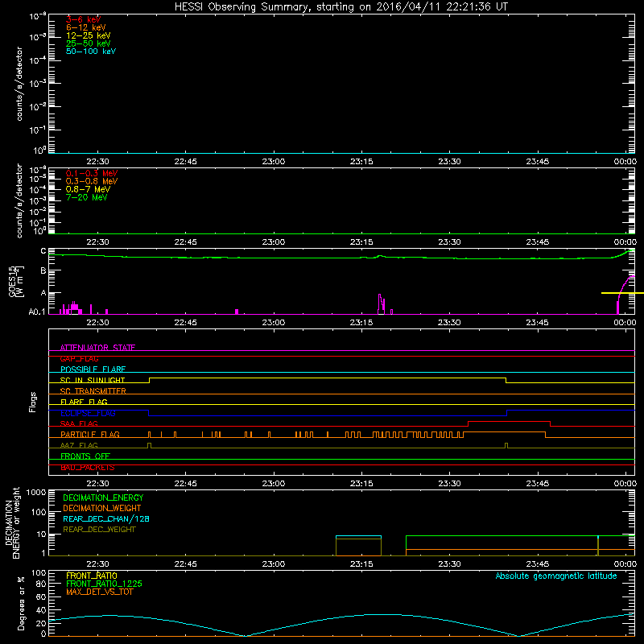Click the GAP_FLAG label
Viewport: 644px width, 644px height.
pyautogui.click(x=79, y=358)
